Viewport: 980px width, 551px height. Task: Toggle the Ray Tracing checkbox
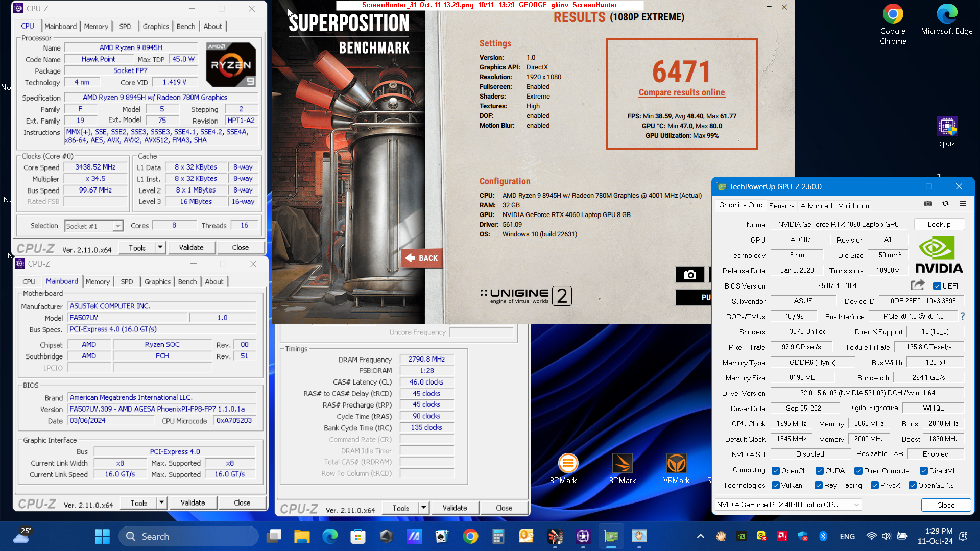point(818,485)
